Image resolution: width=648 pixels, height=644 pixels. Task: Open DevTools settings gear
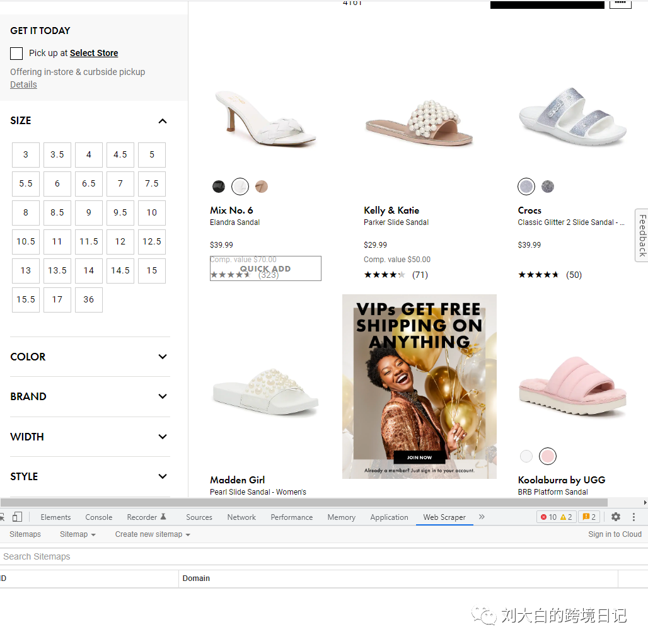tap(616, 517)
